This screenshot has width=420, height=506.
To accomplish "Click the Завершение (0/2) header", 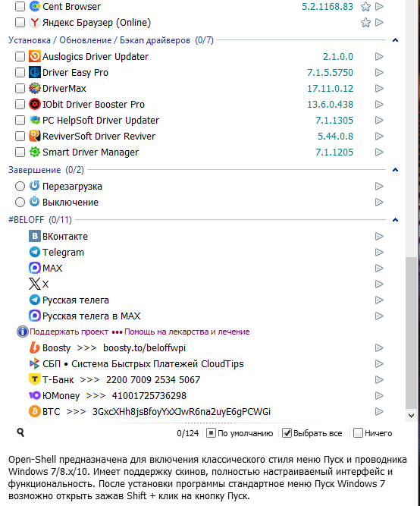I will pos(46,170).
